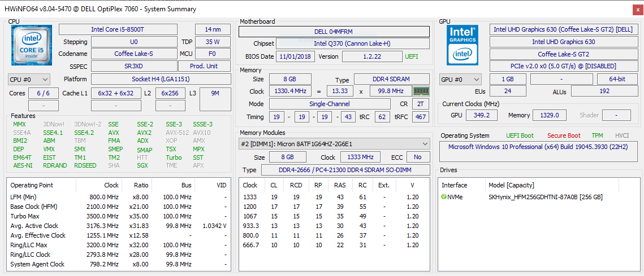Click the 1.0342 V VID value
The width and height of the screenshot is (644, 276).
click(x=214, y=226)
